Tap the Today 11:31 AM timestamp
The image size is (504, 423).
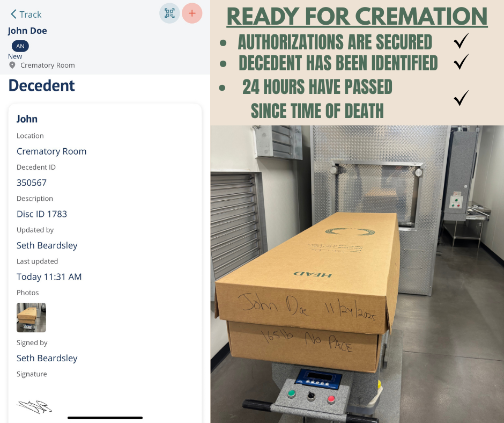[x=49, y=277]
